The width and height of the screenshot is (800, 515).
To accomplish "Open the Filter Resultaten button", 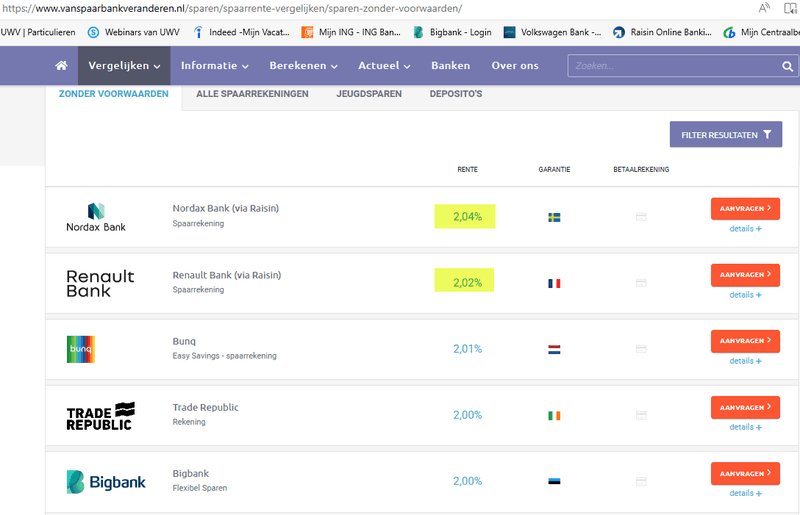I will 725,135.
